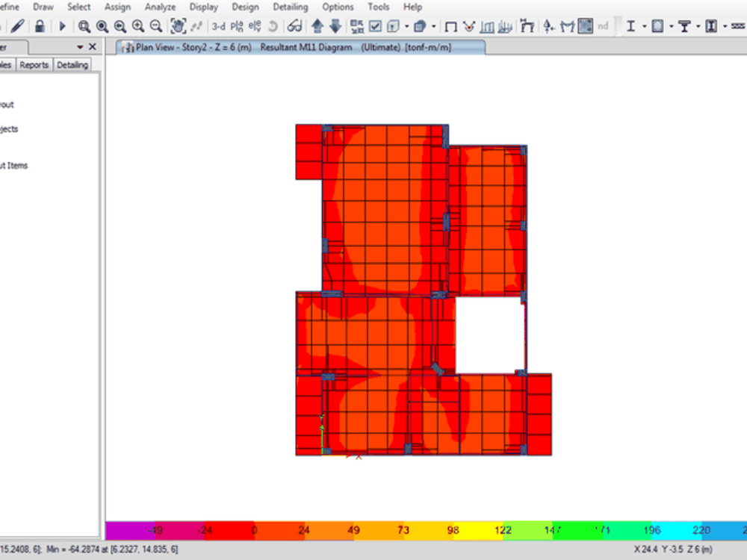Click the composite beam design icon
This screenshot has height=560, width=747.
pyautogui.click(x=684, y=26)
